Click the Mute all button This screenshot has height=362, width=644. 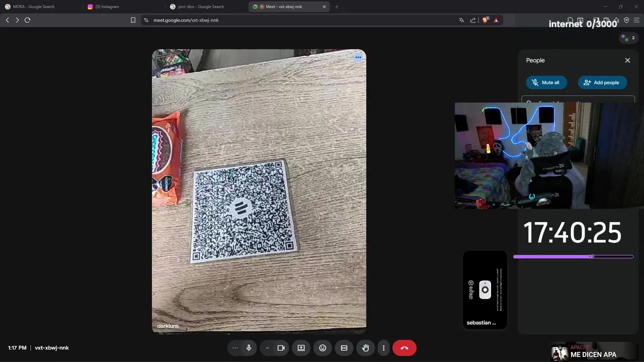[x=546, y=82]
